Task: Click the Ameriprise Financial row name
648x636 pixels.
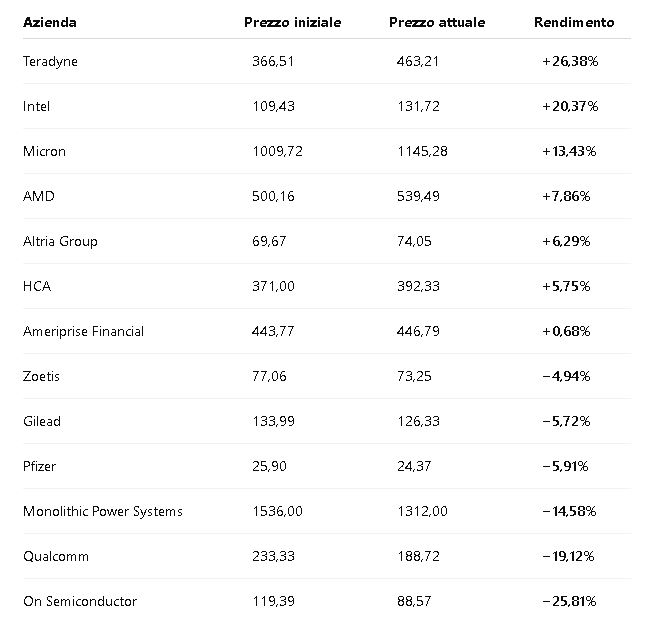Action: point(83,331)
